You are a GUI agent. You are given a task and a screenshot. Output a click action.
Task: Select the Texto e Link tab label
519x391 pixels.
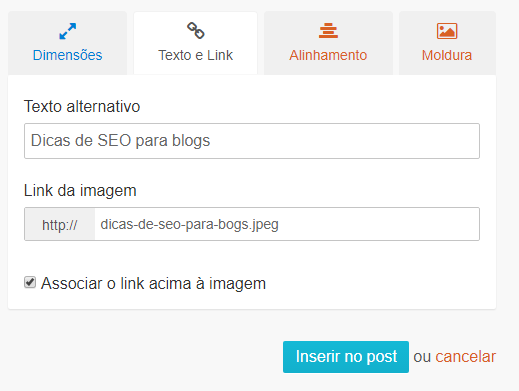click(x=195, y=55)
